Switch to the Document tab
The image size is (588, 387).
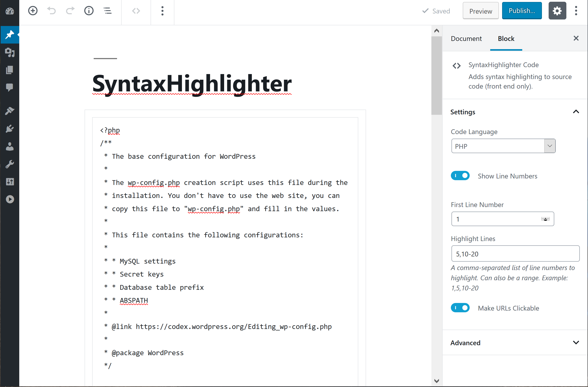coord(466,39)
